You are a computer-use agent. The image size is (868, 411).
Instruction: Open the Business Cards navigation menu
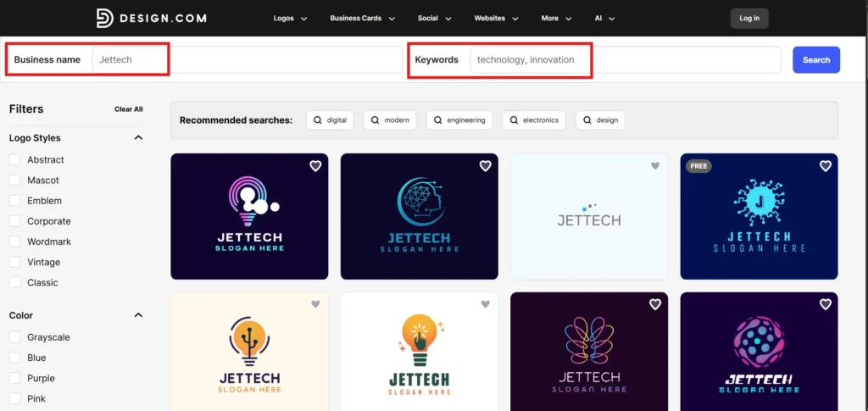click(x=362, y=18)
